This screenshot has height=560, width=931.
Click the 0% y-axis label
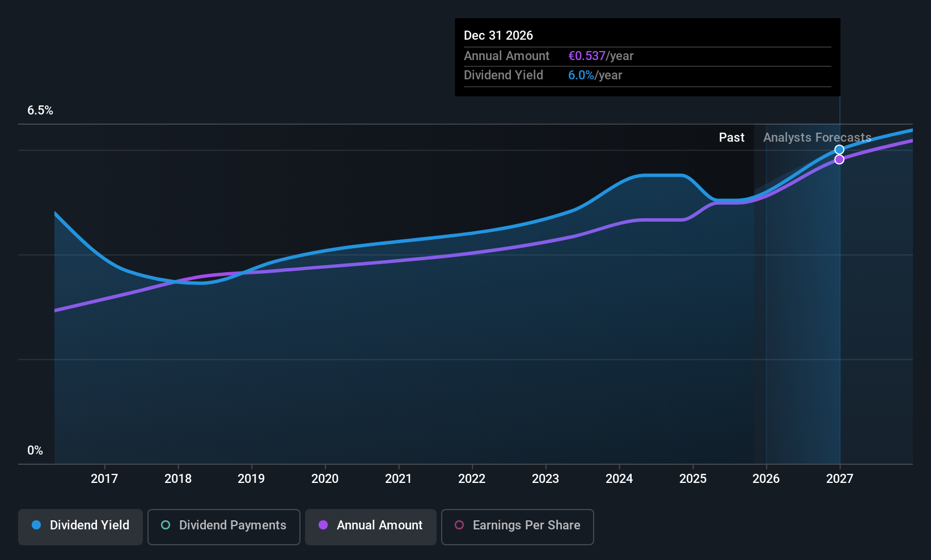[35, 451]
